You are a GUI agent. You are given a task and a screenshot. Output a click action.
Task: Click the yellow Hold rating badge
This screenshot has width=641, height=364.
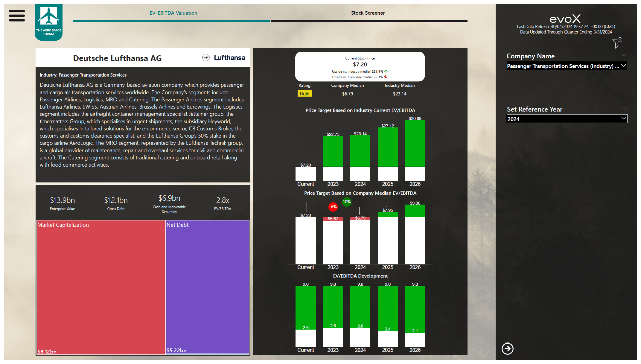click(304, 94)
